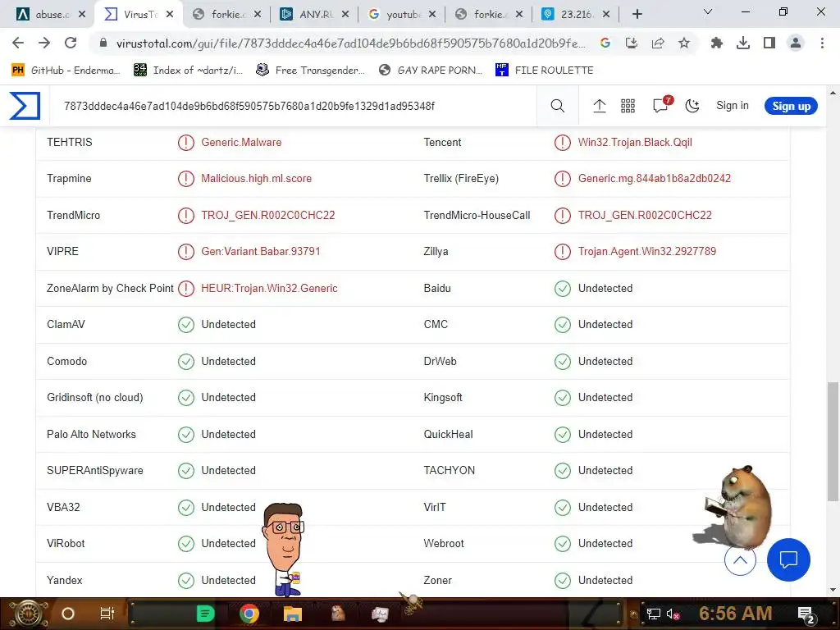Image resolution: width=840 pixels, height=630 pixels.
Task: Click the Generic.mg.844ab1b8a2db0242 Trellix result
Action: [x=654, y=178]
